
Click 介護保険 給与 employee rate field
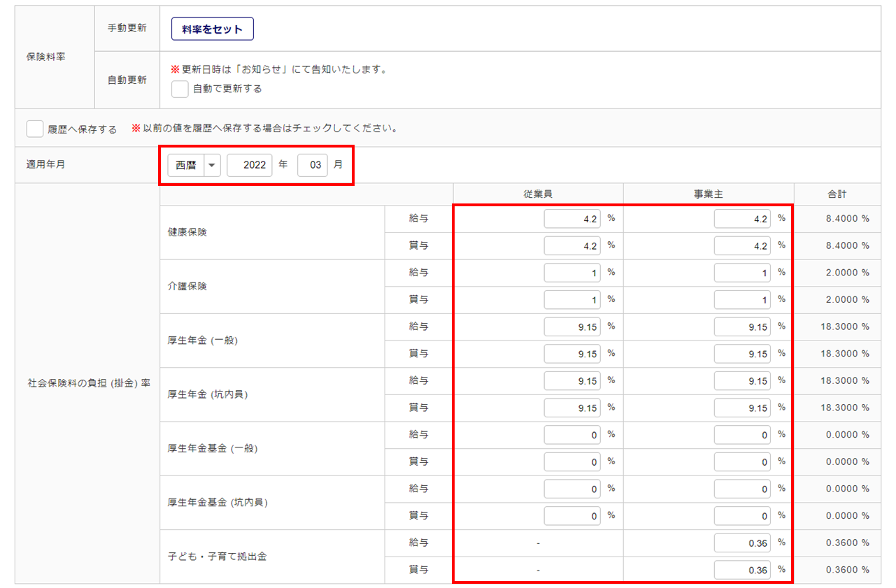coord(572,273)
